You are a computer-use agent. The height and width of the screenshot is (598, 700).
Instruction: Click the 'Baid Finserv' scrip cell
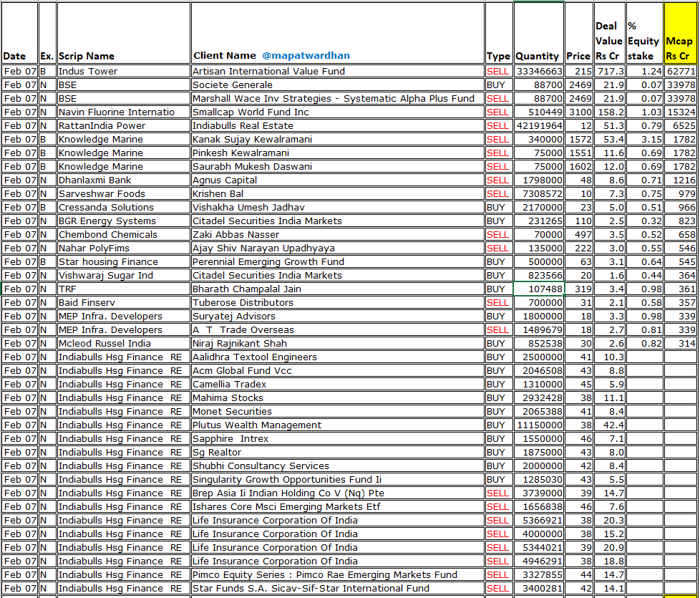(x=124, y=303)
